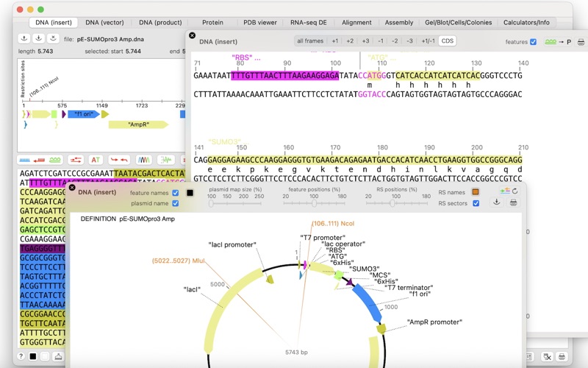Switch to the Protein tab

tap(212, 23)
